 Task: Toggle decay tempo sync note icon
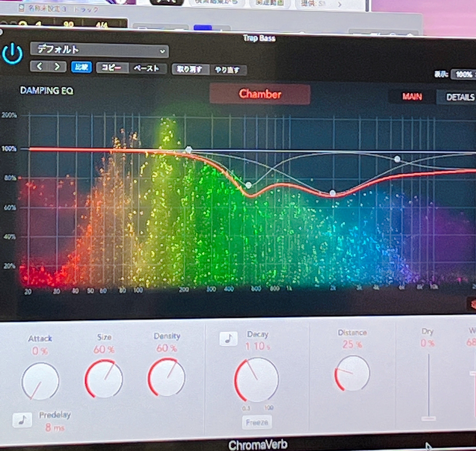[228, 338]
